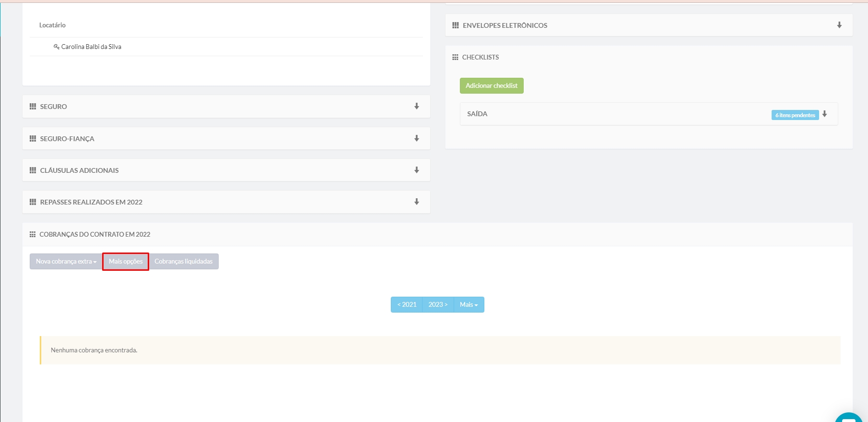
Task: Click grid icon beside COBRANÇAS DO CONTRATO
Action: pyautogui.click(x=33, y=234)
